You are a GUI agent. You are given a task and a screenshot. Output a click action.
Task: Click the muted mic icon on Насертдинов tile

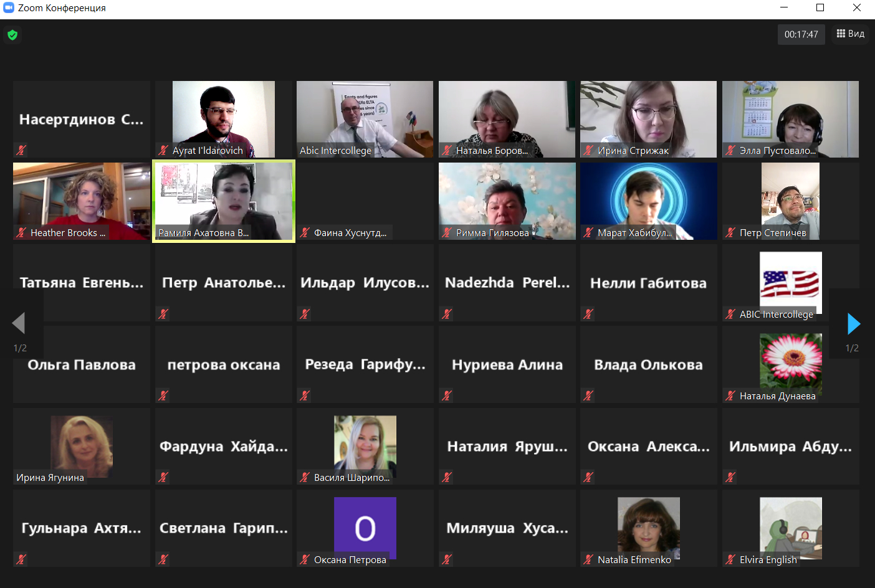(x=21, y=149)
